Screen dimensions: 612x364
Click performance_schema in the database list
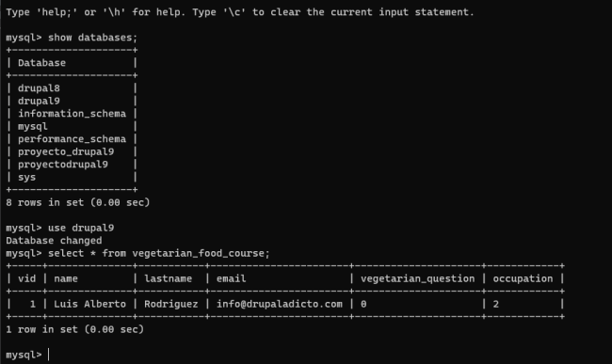click(x=72, y=139)
